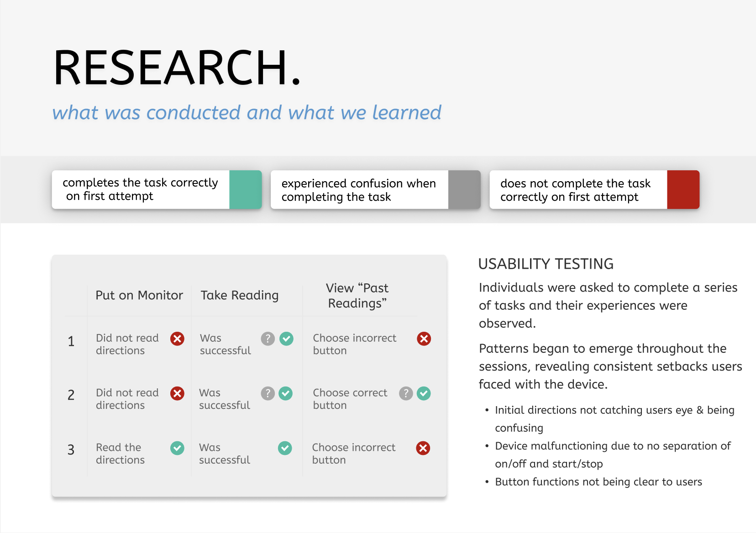This screenshot has height=533, width=756.
Task: Click green checkmark beside Read the directions
Action: click(177, 448)
